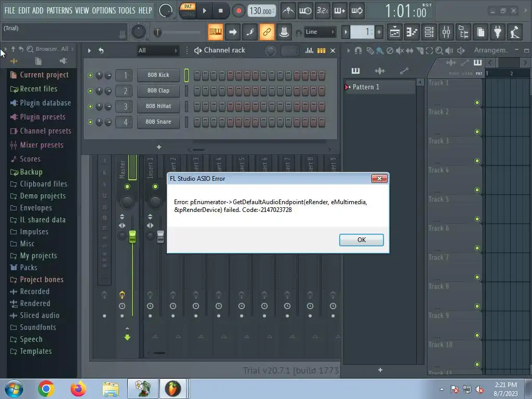Start playback with the play button

(204, 11)
